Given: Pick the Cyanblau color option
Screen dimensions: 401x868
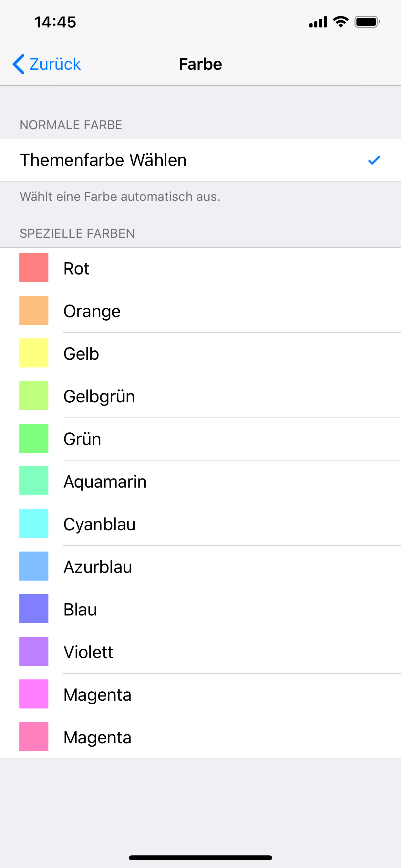Looking at the screenshot, I should [34, 524].
